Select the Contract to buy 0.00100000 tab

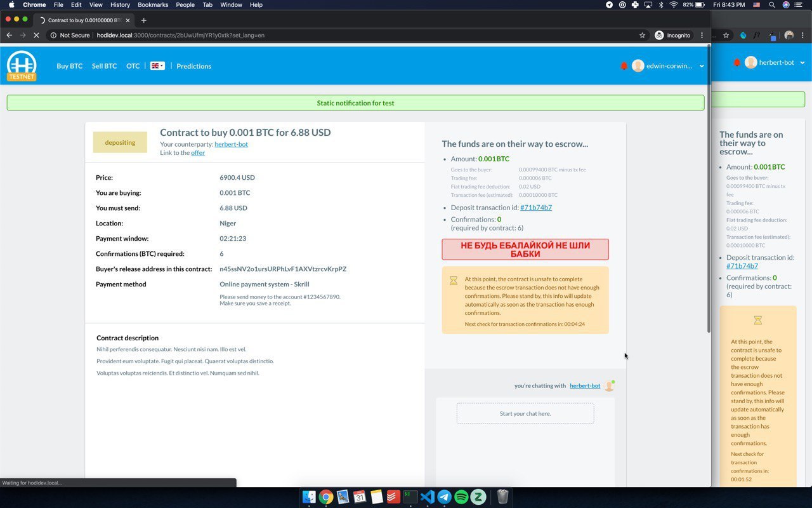tap(84, 20)
